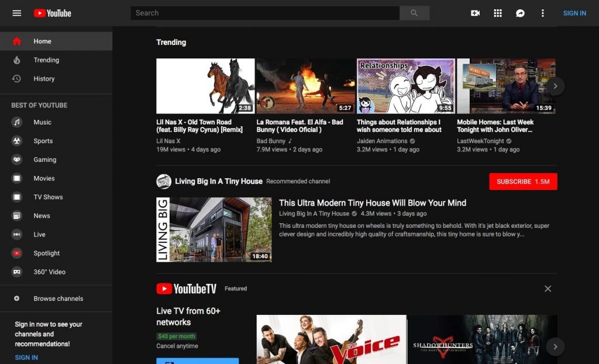Click the Gaming icon
The image size is (599, 364).
(x=17, y=160)
